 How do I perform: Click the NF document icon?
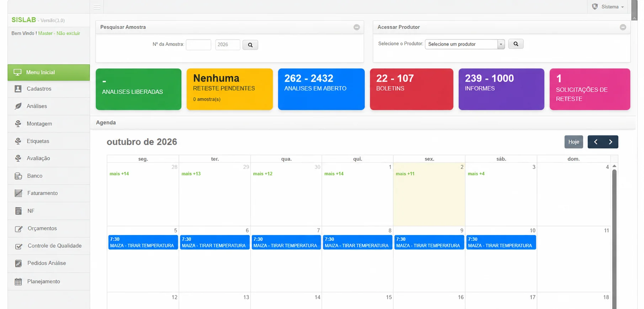[18, 211]
